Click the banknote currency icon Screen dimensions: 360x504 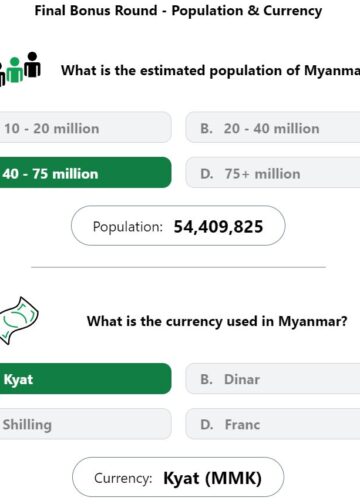click(19, 320)
